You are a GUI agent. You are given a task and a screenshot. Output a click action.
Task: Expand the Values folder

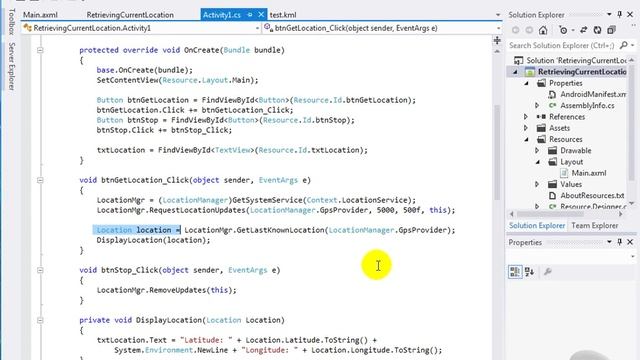[537, 184]
